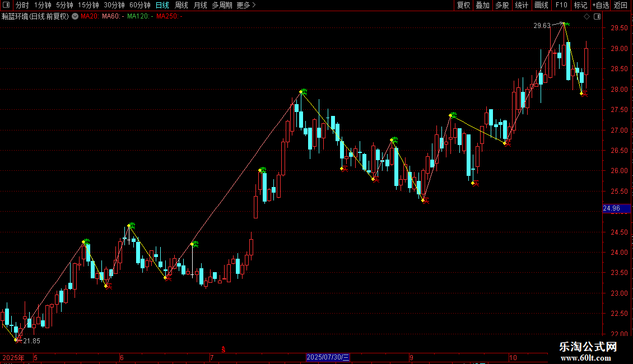Image resolution: width=633 pixels, height=364 pixels.
Task: Select the 1分钟 period
Action: [43, 5]
